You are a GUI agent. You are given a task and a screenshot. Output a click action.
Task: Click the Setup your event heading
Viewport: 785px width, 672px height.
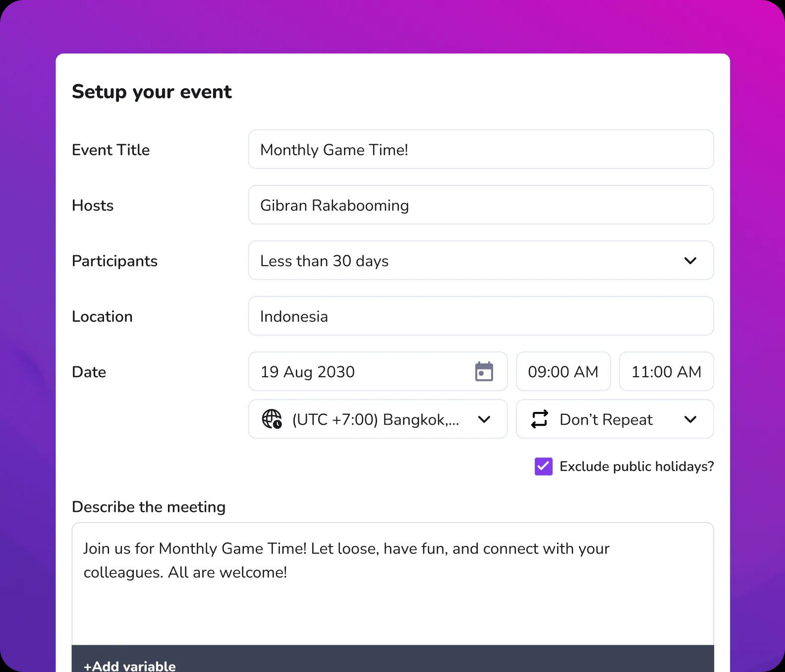(x=152, y=92)
